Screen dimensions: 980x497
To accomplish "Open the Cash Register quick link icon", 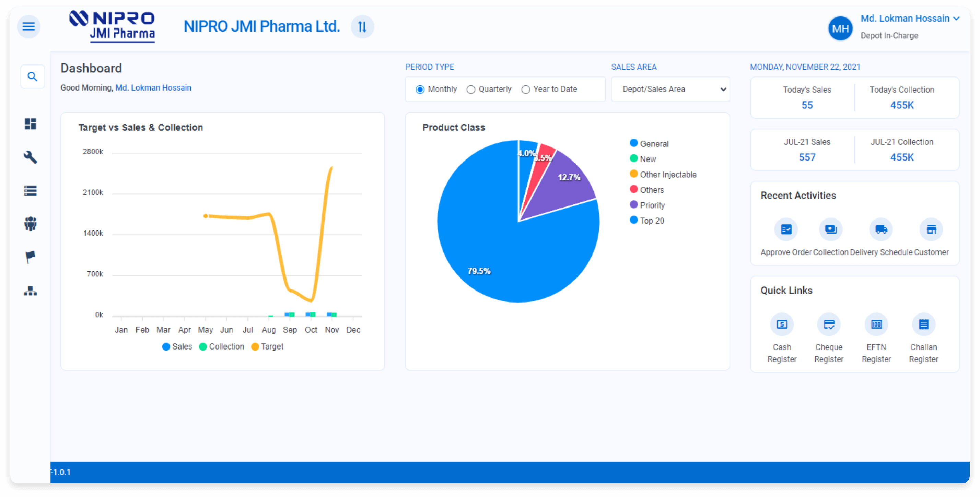I will [782, 324].
